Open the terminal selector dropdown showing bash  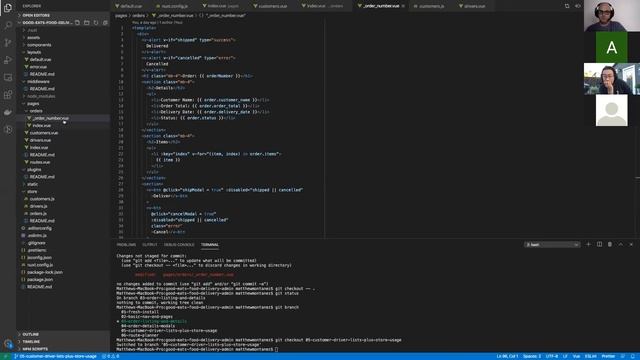552,244
